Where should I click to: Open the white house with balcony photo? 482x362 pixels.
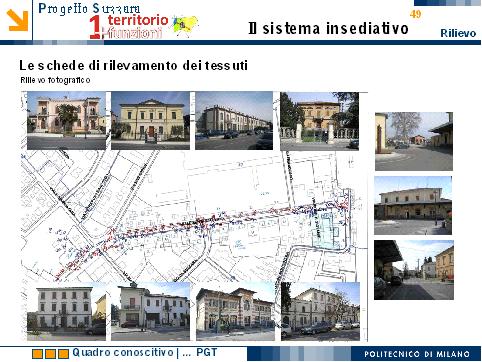pyautogui.click(x=150, y=311)
